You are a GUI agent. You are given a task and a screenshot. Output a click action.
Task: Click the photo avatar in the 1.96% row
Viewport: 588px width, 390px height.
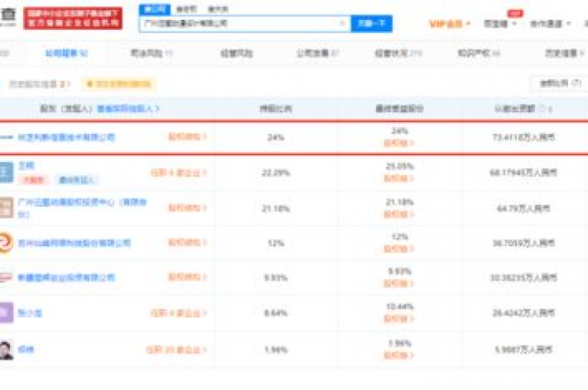click(6, 349)
